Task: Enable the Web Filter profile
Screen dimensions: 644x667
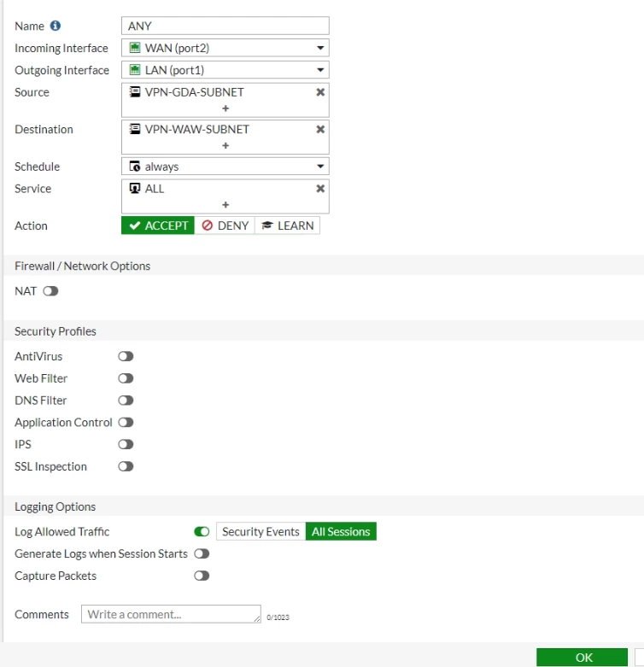Action: tap(126, 378)
